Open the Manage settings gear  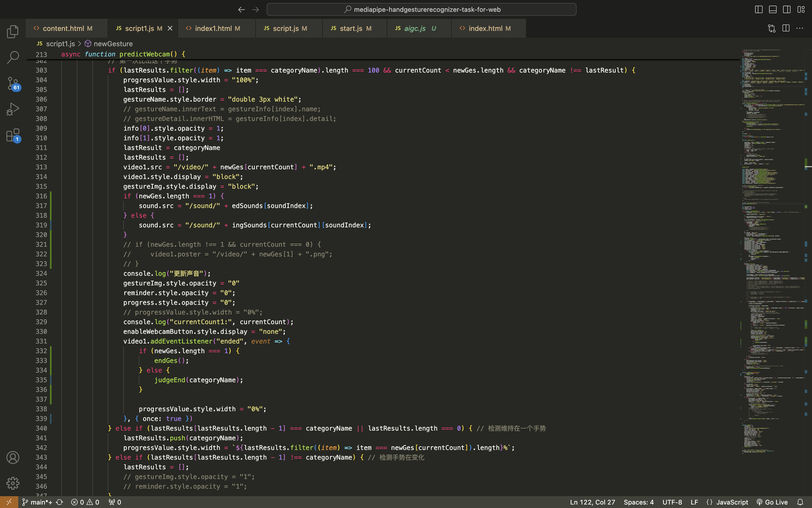coord(13,483)
